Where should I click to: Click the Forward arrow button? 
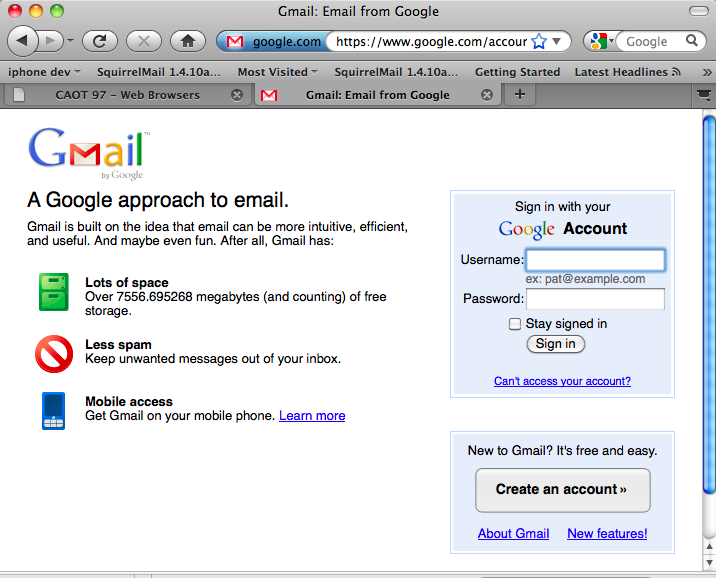50,41
